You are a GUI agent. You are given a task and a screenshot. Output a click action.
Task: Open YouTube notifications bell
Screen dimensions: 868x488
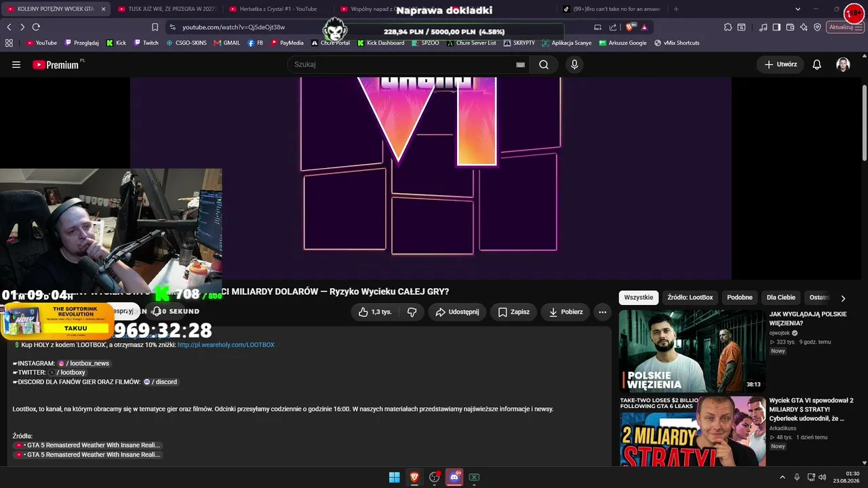tap(817, 64)
